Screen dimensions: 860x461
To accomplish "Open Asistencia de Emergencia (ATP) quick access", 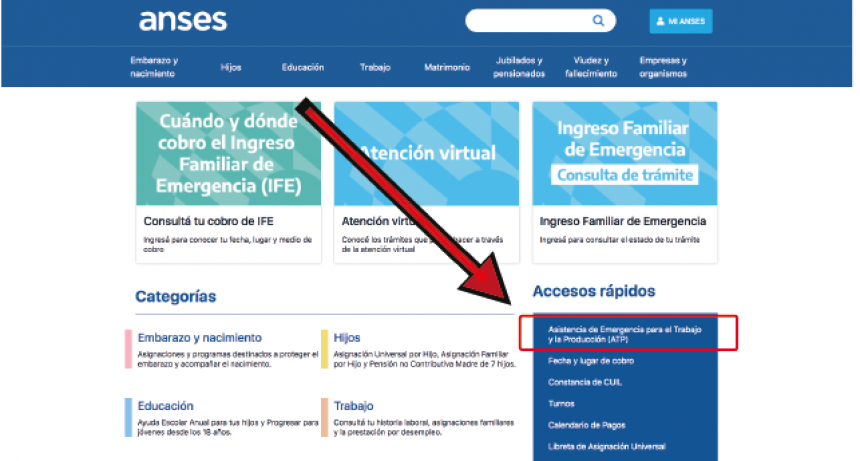I will [625, 334].
